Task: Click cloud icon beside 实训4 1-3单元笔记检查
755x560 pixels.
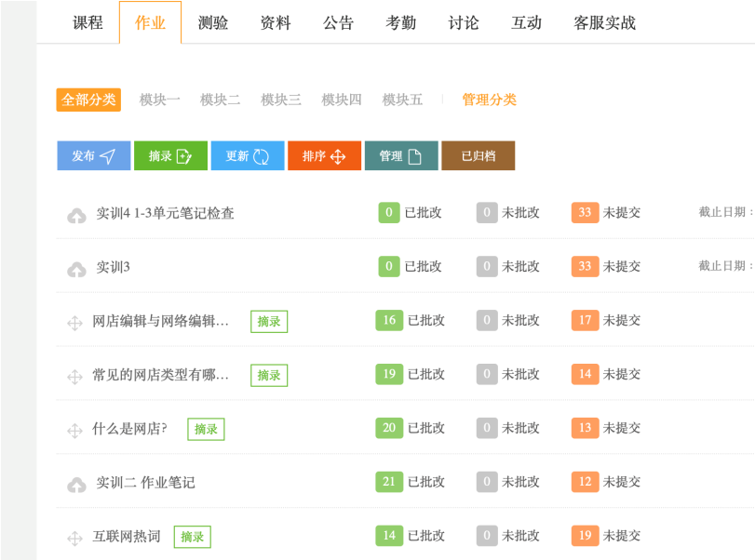Action: 76,214
